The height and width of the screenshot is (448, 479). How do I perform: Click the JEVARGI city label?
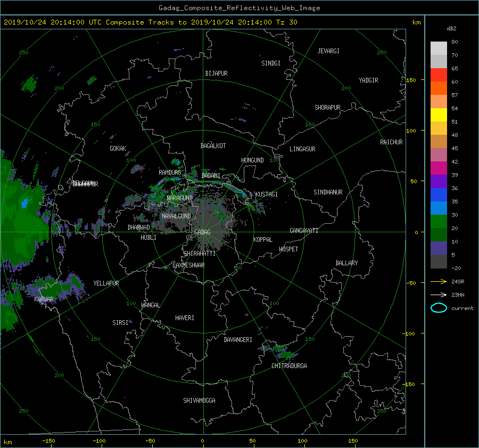(x=328, y=51)
